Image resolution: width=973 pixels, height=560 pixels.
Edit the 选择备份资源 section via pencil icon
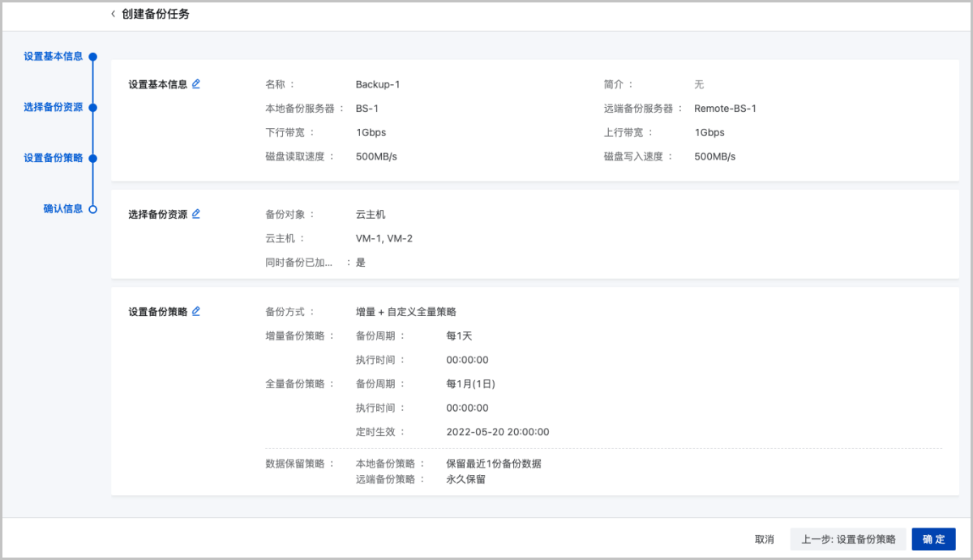[196, 214]
